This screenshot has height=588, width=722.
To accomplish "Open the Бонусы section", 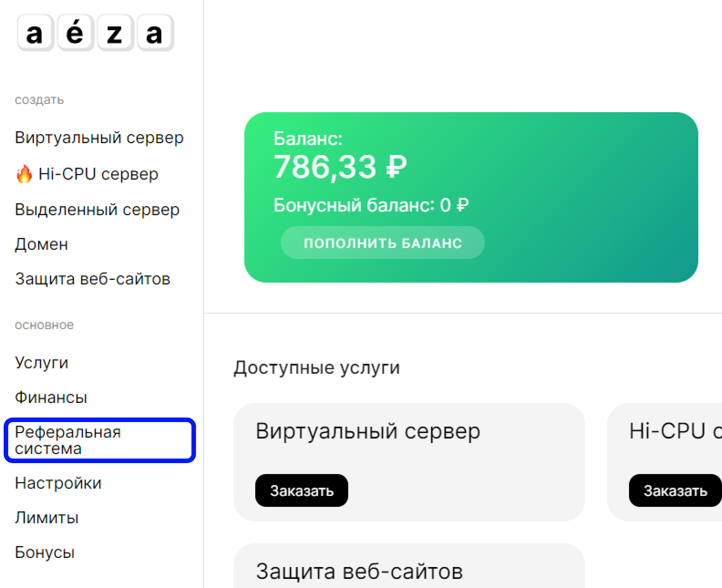I will click(44, 552).
